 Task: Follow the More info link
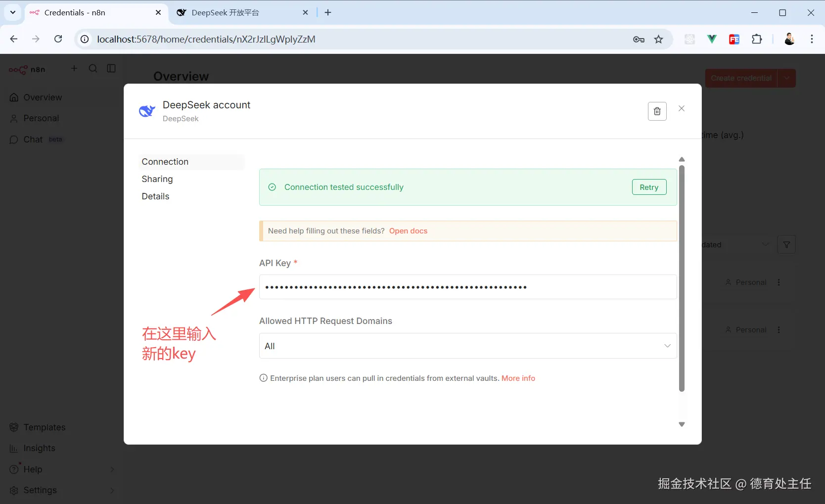(518, 378)
